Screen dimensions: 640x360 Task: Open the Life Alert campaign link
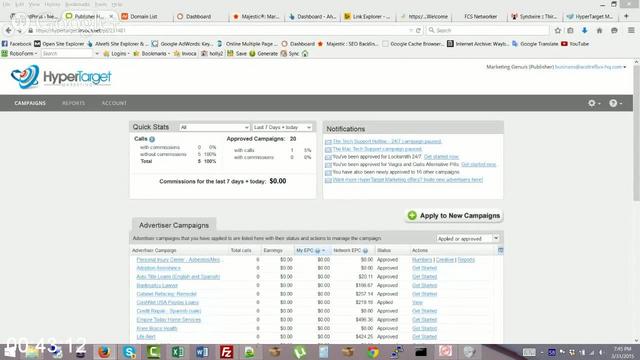[146, 337]
